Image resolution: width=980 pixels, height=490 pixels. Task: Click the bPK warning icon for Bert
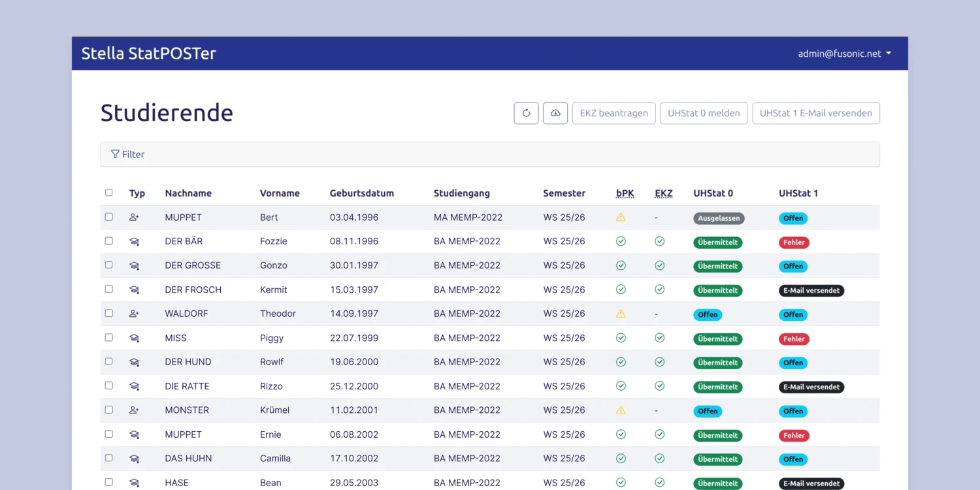point(621,217)
